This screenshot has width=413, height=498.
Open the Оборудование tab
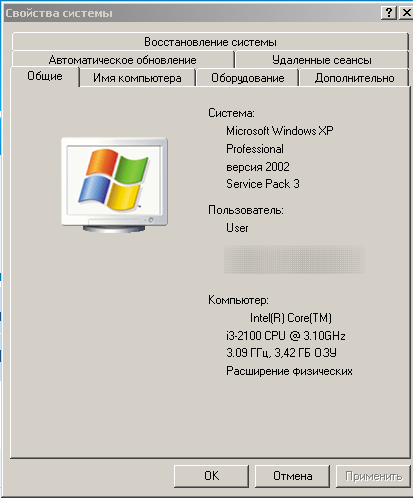click(x=248, y=78)
